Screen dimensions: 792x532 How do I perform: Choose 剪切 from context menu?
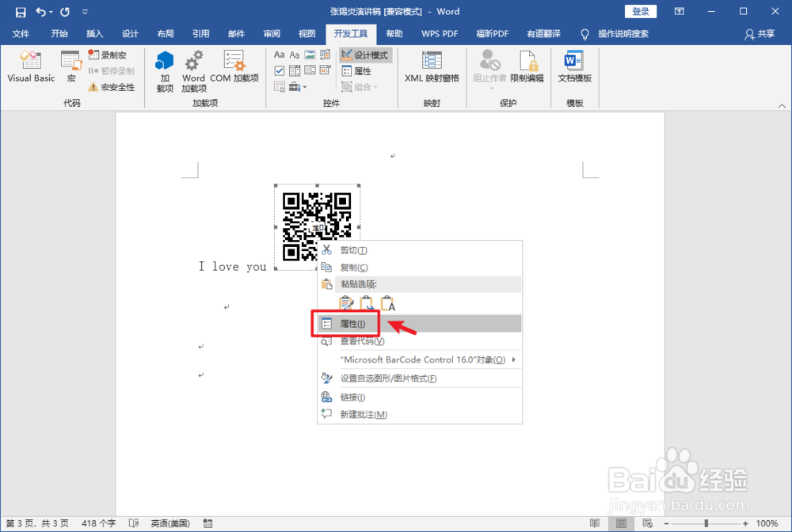(420, 250)
